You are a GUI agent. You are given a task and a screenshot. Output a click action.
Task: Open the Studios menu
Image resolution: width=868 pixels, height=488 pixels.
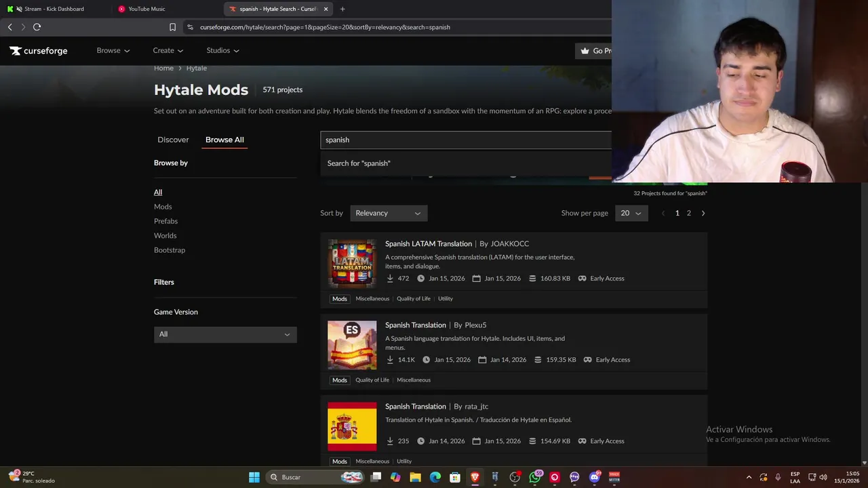(222, 50)
